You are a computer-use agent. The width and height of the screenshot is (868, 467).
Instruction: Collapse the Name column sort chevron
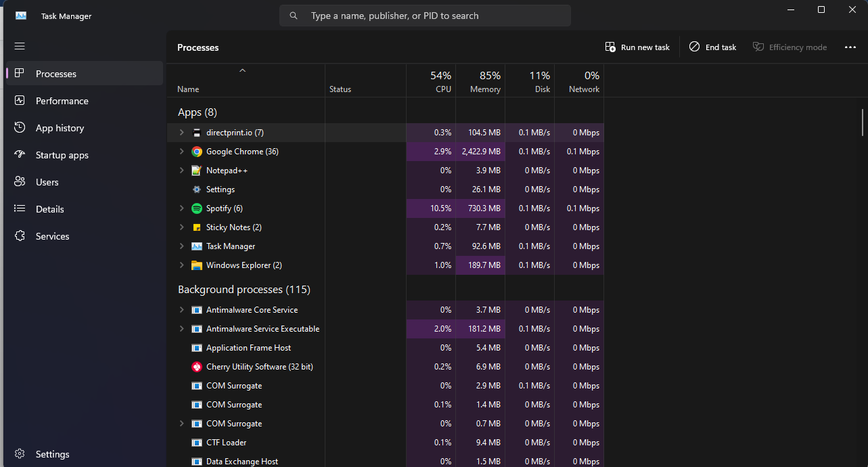243,70
